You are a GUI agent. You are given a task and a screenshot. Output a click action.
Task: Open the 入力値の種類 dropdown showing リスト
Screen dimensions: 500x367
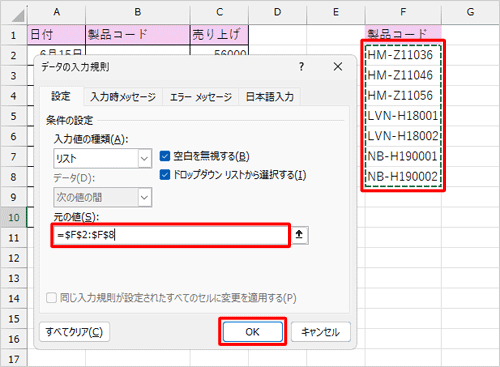103,159
